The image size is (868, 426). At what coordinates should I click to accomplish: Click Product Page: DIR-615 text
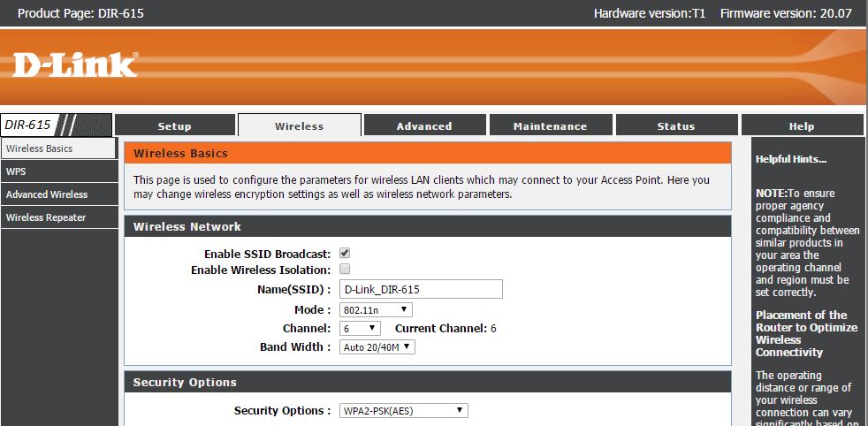[x=80, y=13]
